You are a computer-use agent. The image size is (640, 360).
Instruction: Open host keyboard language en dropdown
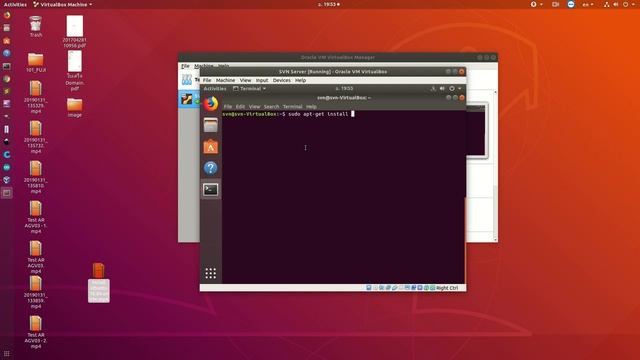pos(588,4)
